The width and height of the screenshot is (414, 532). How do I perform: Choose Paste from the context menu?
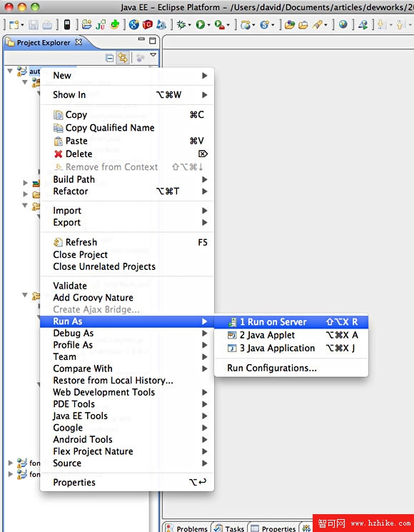click(127, 141)
